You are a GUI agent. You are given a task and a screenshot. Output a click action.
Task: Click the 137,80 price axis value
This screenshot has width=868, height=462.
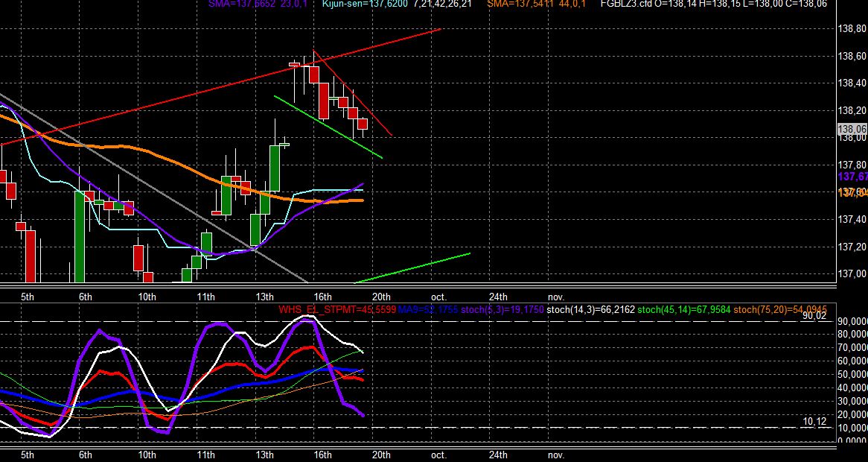852,165
